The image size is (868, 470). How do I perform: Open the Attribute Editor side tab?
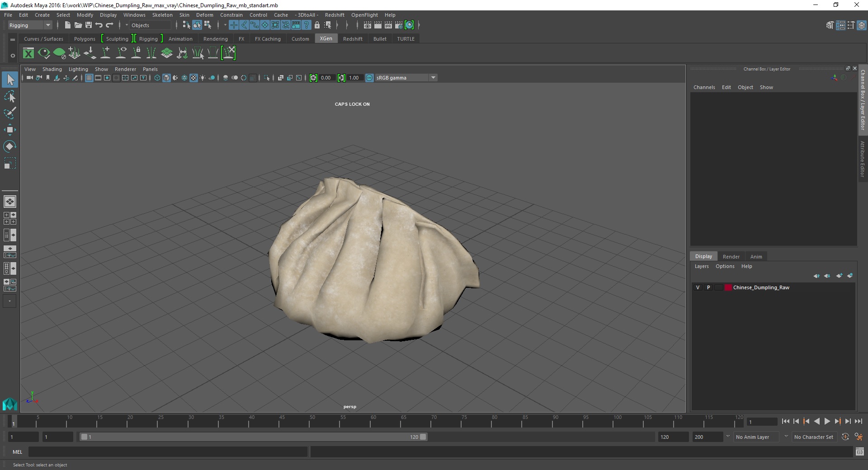pyautogui.click(x=863, y=159)
